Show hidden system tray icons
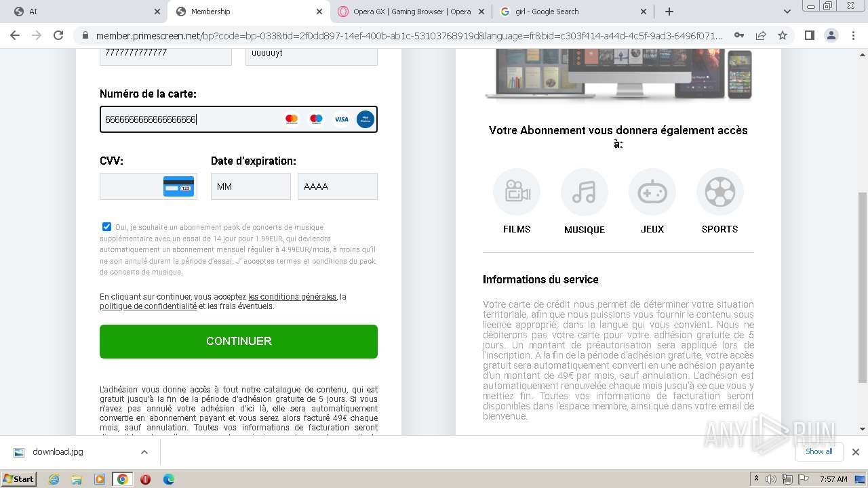The width and height of the screenshot is (868, 488). pyautogui.click(x=756, y=479)
